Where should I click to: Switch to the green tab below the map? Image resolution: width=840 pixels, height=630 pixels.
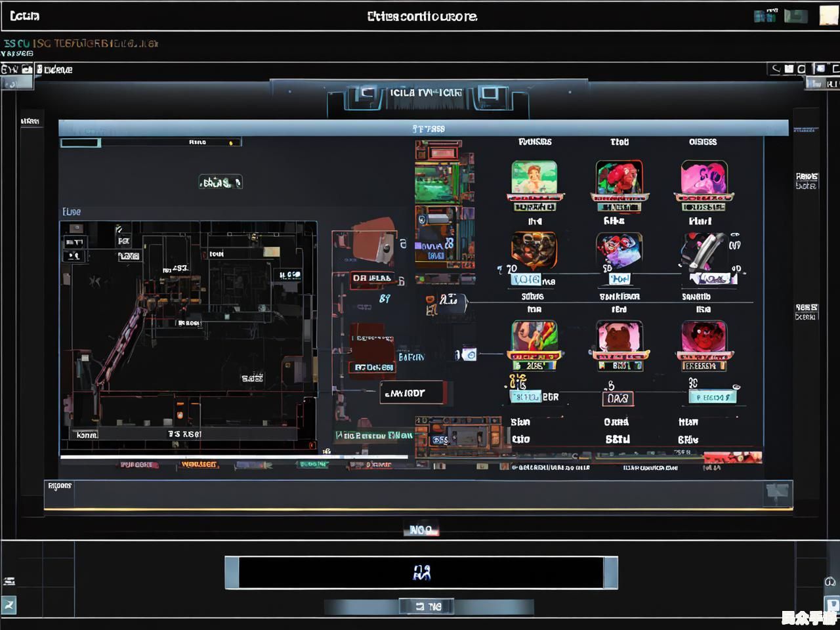coord(313,465)
